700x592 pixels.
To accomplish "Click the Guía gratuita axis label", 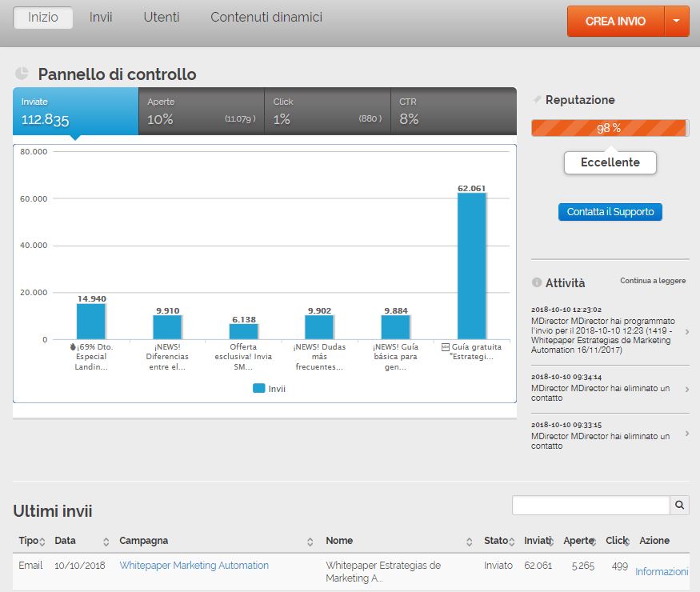I will (471, 352).
